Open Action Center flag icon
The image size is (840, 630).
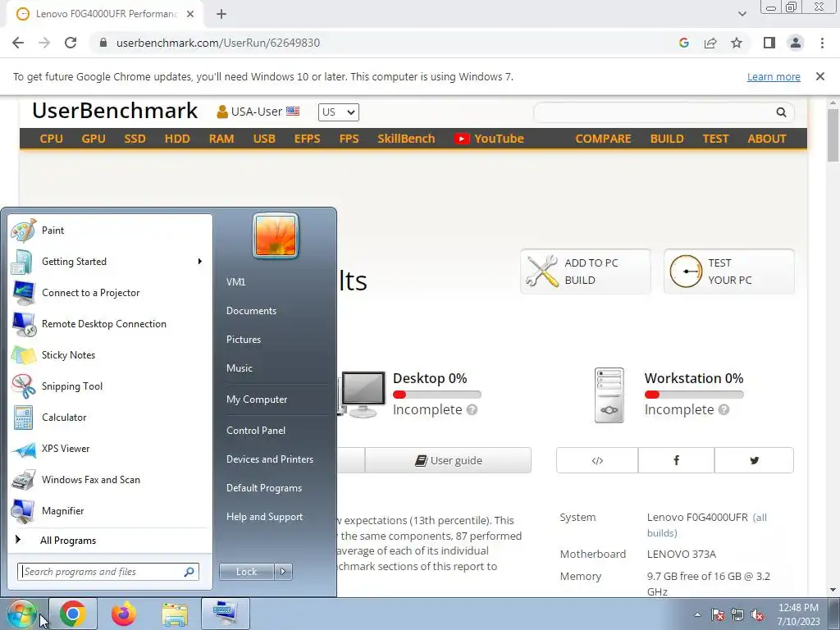pyautogui.click(x=717, y=614)
